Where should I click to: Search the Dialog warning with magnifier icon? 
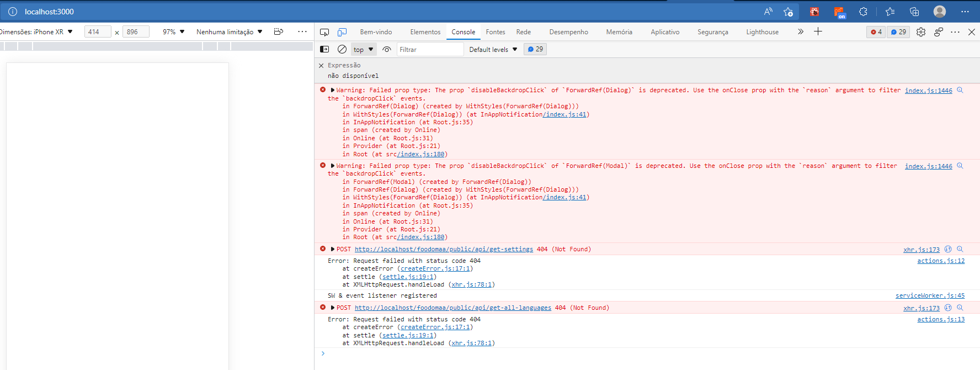point(960,90)
